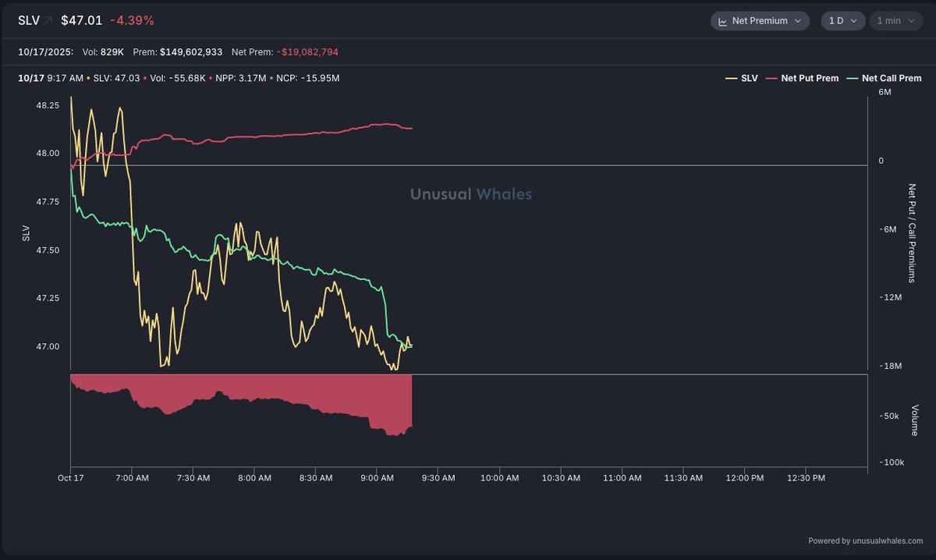Image resolution: width=936 pixels, height=560 pixels.
Task: Hide the Net Put Prem series
Action: click(x=810, y=78)
